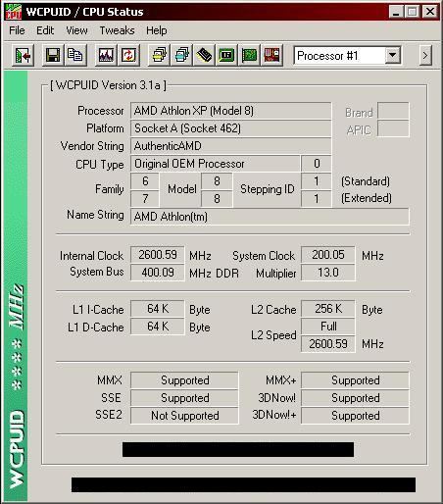Click the Platform value Socket A (Socket 462)
The image size is (443, 504).
tap(230, 128)
